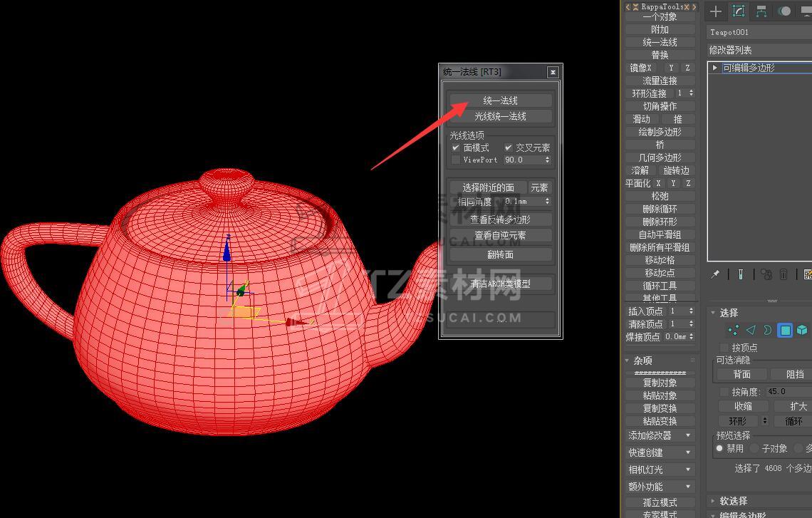The height and width of the screenshot is (518, 812).
Task: Collapse the 选择 rollout
Action: coord(713,313)
